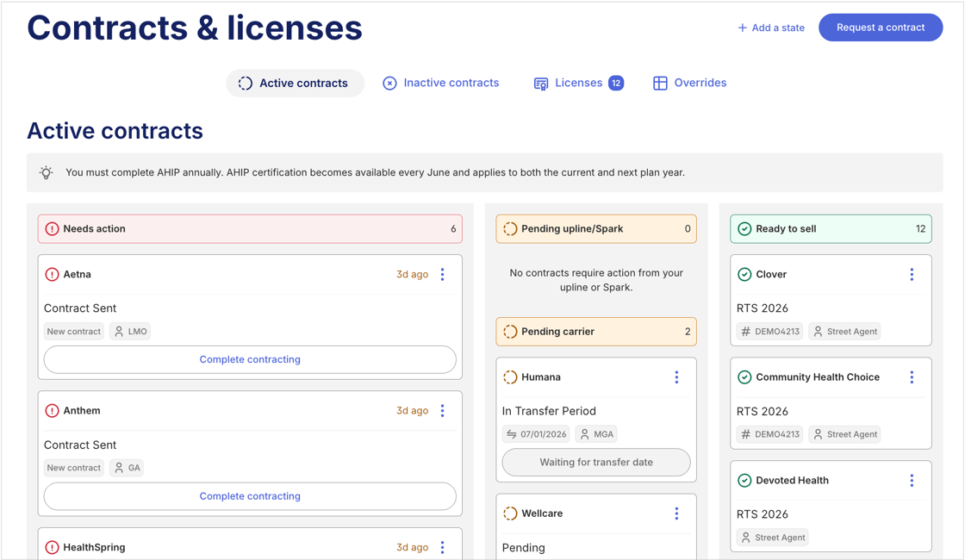Click Anthem's New contract tag
This screenshot has height=560, width=965.
tap(74, 469)
